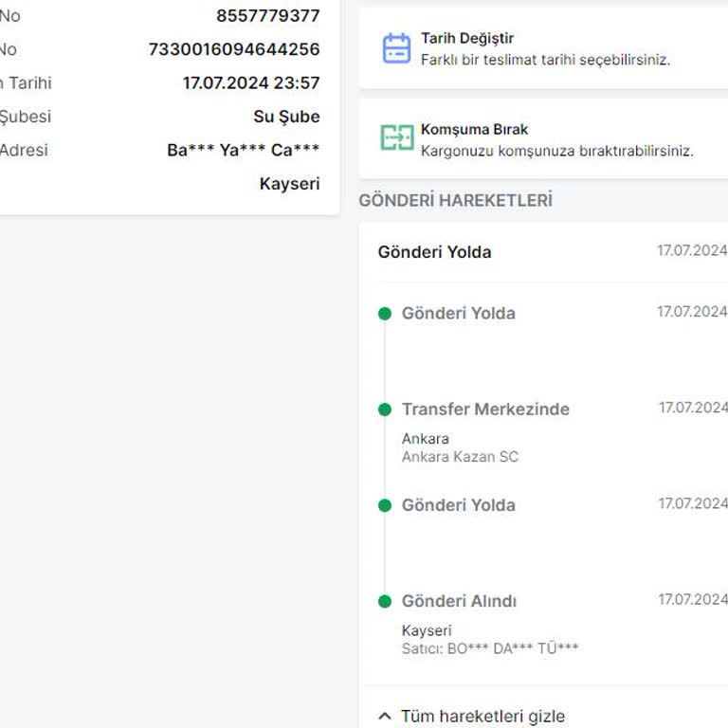Select the number 8557779377
The image size is (728, 728).
pos(268,16)
